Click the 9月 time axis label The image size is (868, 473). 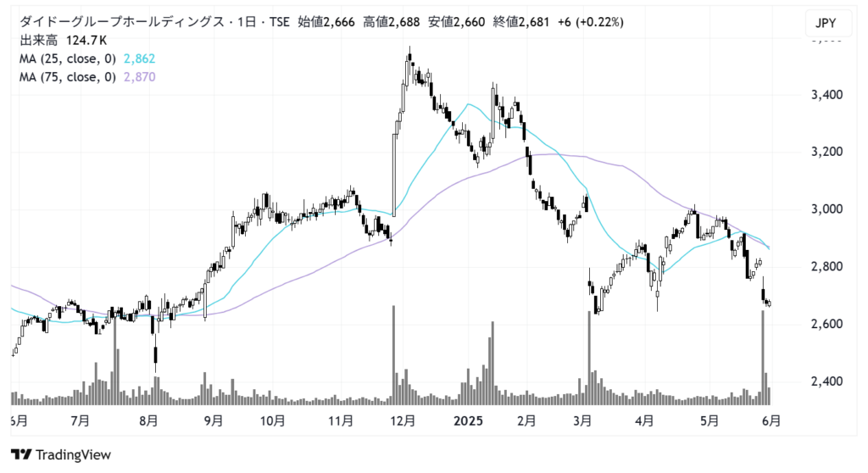point(213,421)
